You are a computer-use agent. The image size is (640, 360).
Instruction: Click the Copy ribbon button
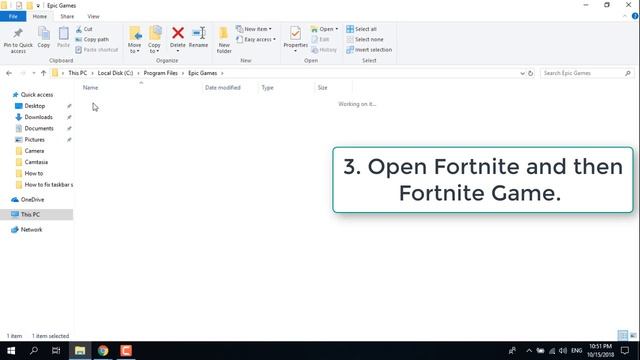pyautogui.click(x=44, y=38)
